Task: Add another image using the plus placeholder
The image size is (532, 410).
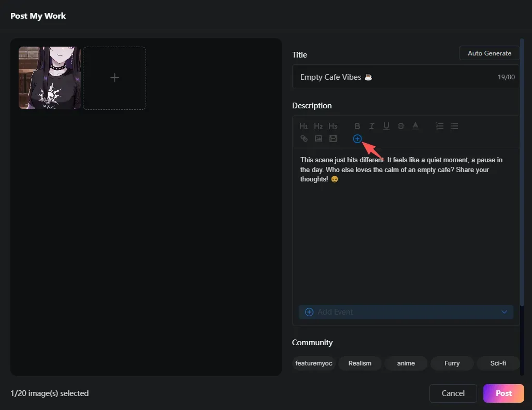Action: pyautogui.click(x=114, y=78)
